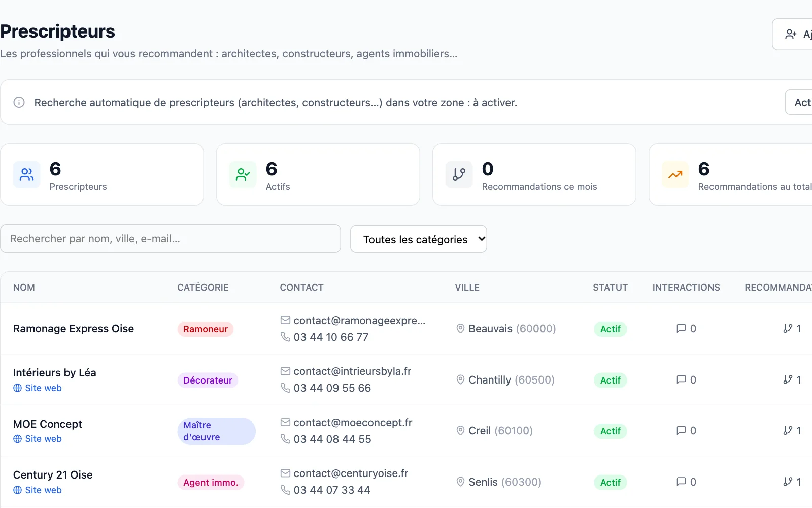Click the phone icon beside 03 44 08 44 55
The width and height of the screenshot is (812, 508).
click(285, 439)
